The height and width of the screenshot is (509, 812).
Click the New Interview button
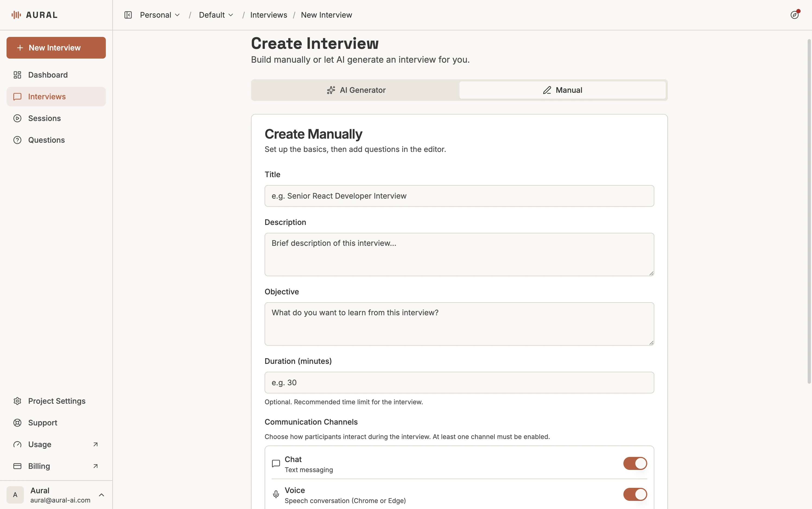click(56, 48)
